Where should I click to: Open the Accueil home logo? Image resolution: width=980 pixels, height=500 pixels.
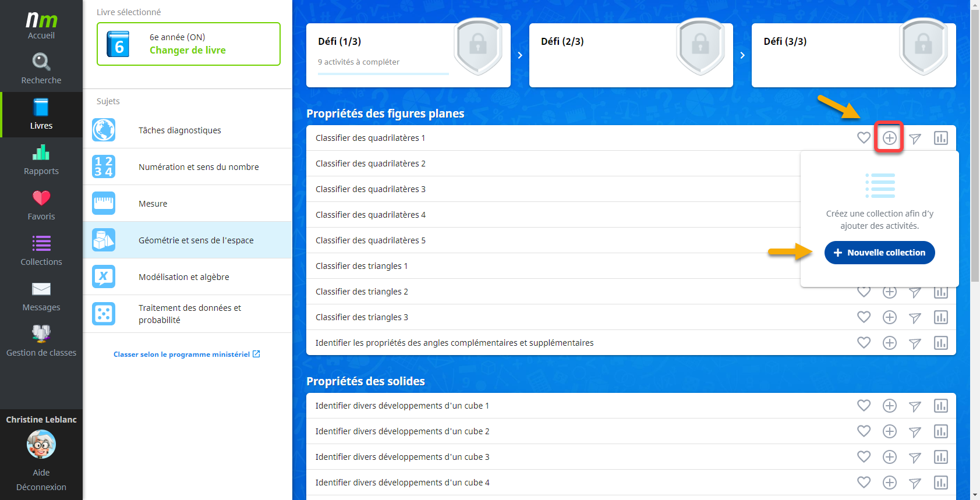pyautogui.click(x=41, y=24)
